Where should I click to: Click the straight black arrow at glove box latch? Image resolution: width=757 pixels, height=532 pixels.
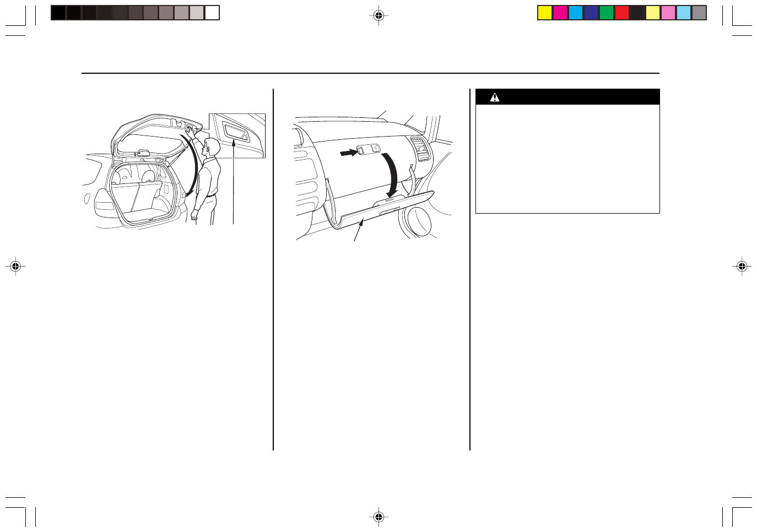click(348, 153)
